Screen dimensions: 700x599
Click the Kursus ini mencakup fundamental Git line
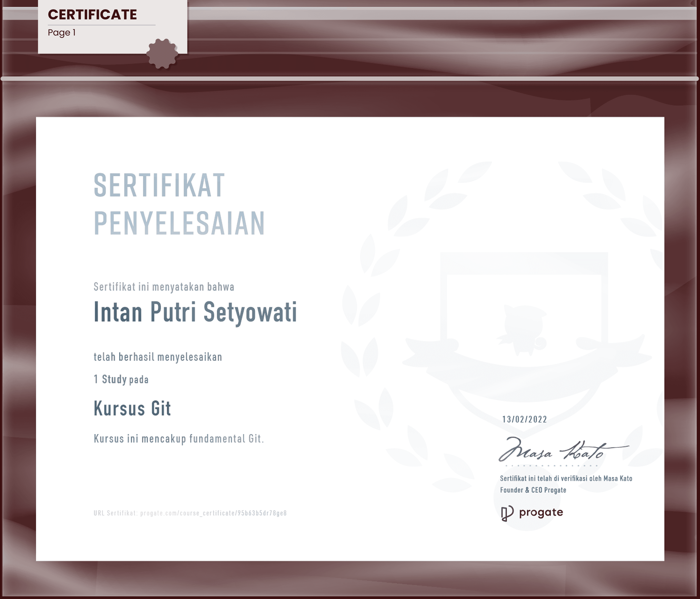point(179,439)
